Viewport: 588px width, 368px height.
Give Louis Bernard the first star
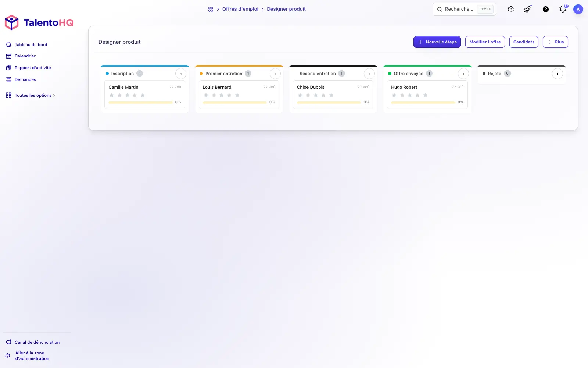206,95
